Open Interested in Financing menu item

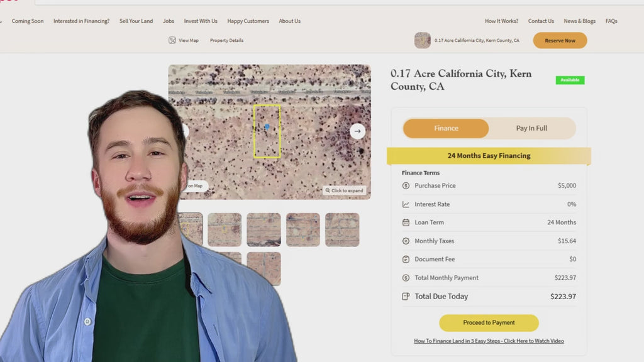(81, 21)
